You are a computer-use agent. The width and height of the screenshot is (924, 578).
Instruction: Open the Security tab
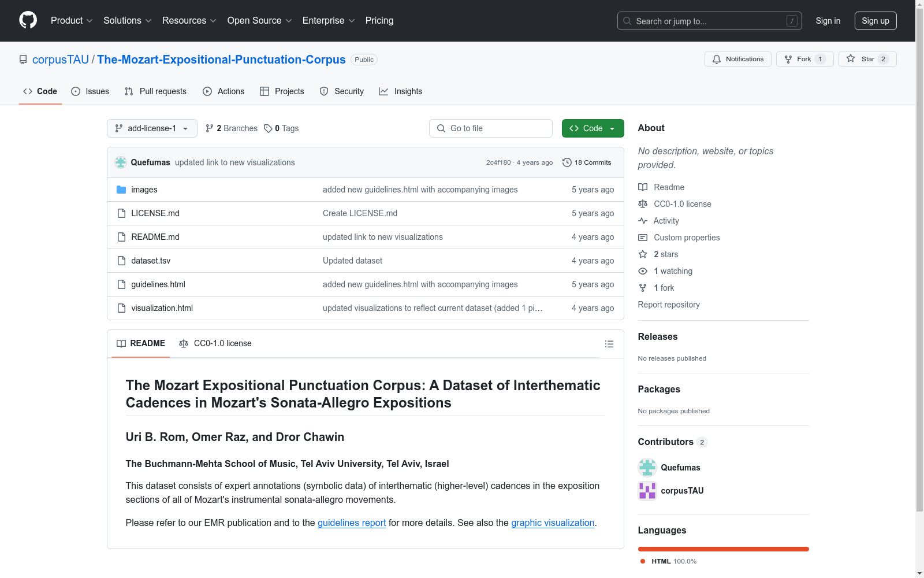342,91
